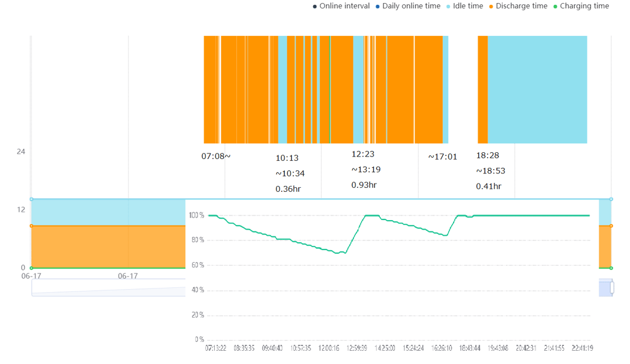Click the 18:28 interval time label
630x364 pixels.
tap(487, 155)
